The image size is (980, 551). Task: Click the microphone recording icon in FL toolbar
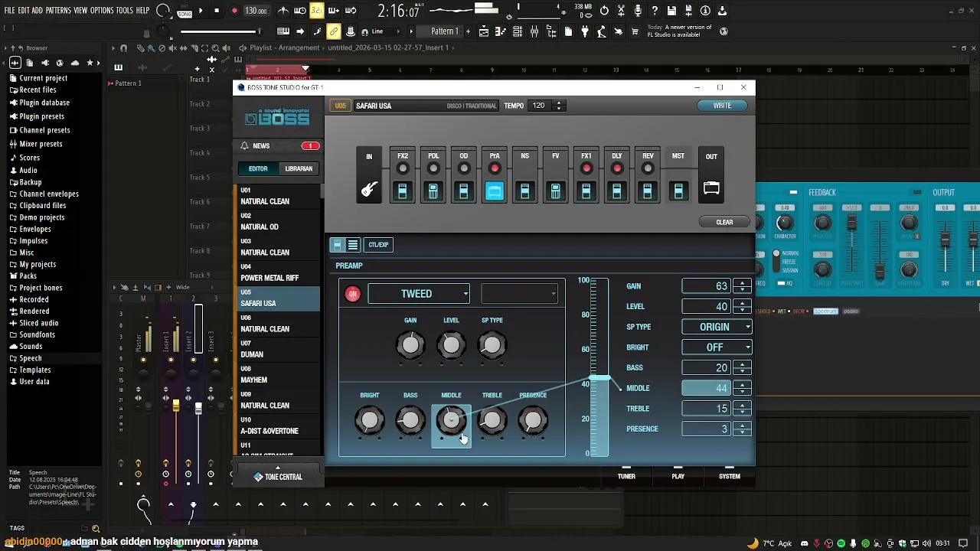(x=639, y=11)
